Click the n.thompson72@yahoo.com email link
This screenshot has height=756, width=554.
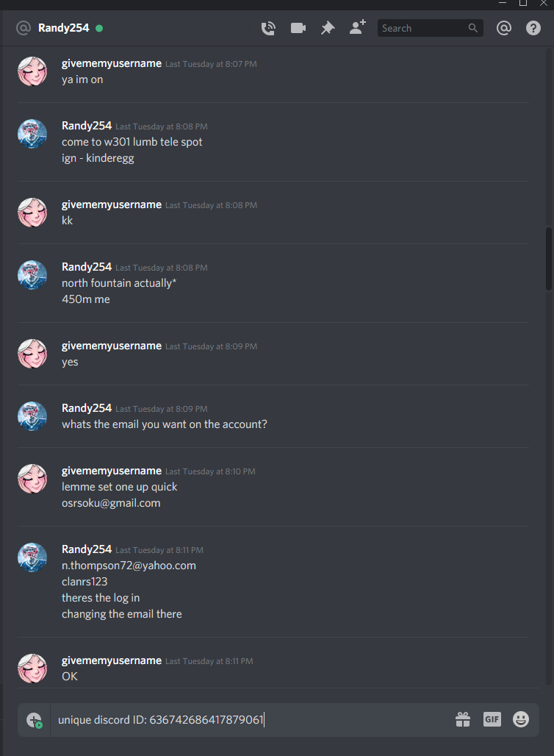pyautogui.click(x=129, y=565)
